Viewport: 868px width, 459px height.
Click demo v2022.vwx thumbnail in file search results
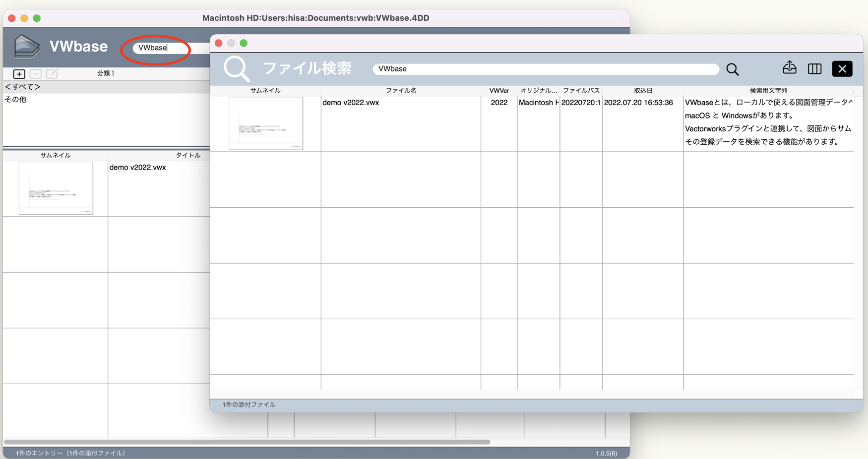coord(266,123)
